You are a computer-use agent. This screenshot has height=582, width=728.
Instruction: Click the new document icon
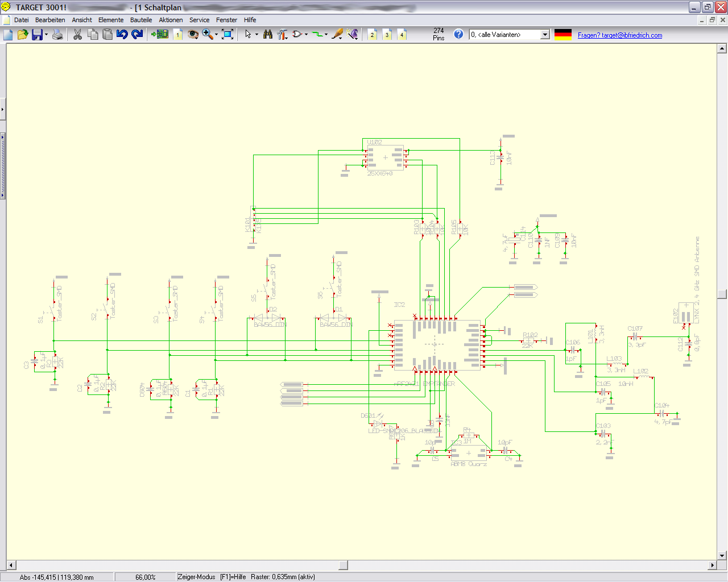click(8, 35)
